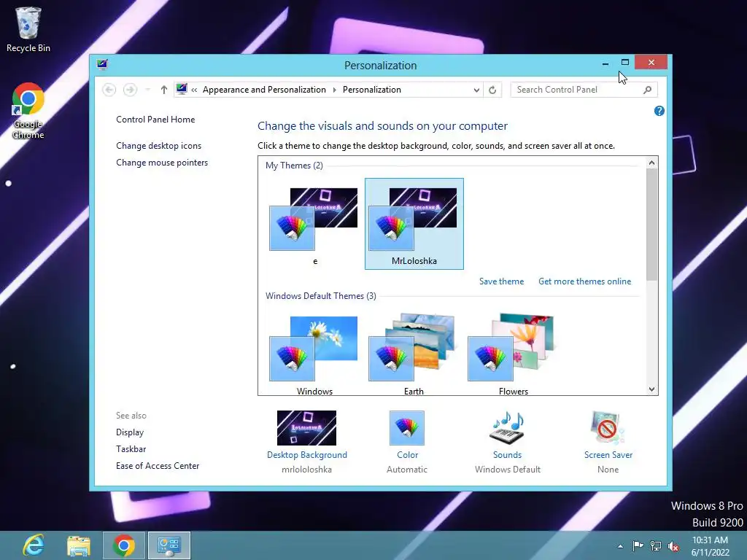Open Action Center flag icon
Image resolution: width=747 pixels, height=560 pixels.
(x=638, y=545)
